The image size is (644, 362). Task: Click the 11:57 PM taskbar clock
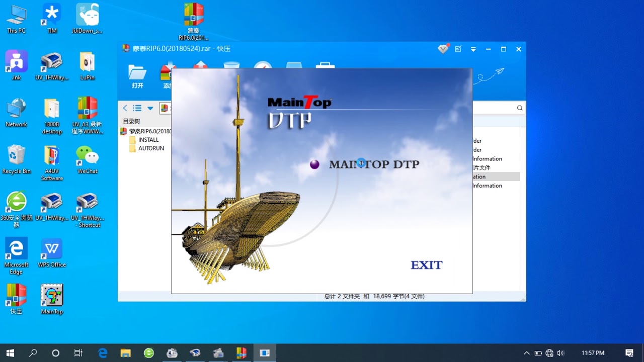point(593,353)
